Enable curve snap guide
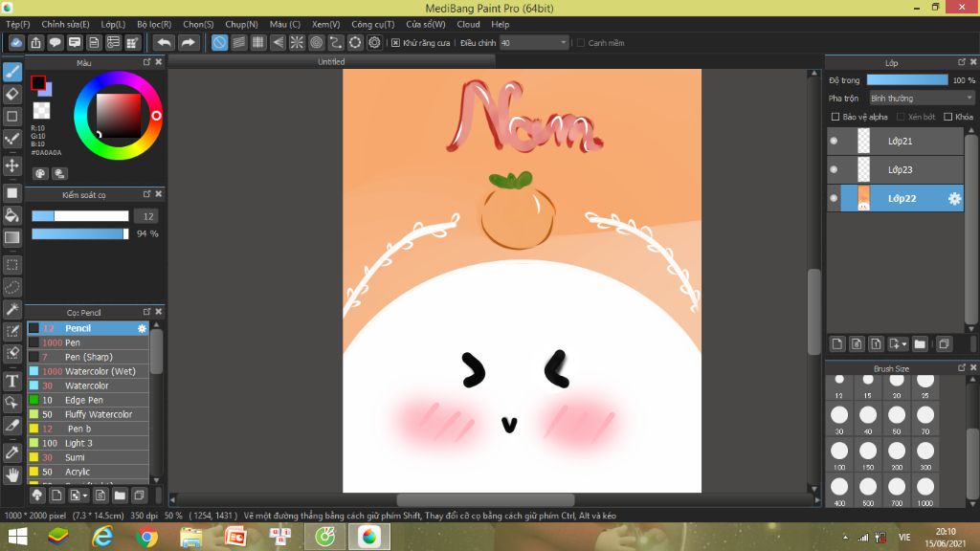Screen dimensions: 980x551 (336, 42)
